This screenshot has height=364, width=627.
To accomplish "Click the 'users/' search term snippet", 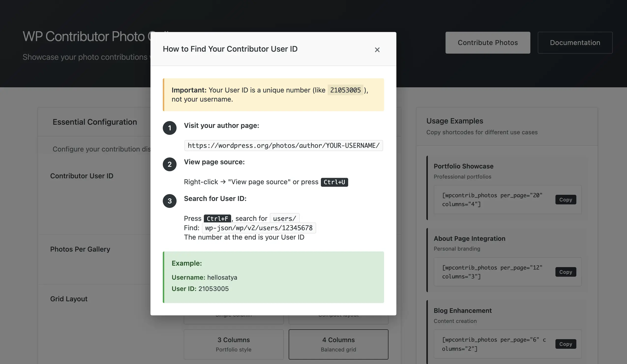I will coord(284,218).
